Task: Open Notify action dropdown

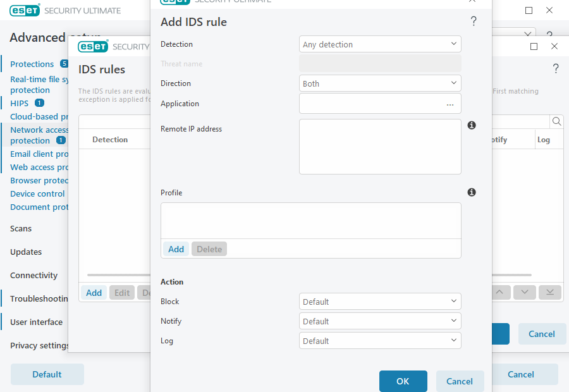Action: [380, 321]
